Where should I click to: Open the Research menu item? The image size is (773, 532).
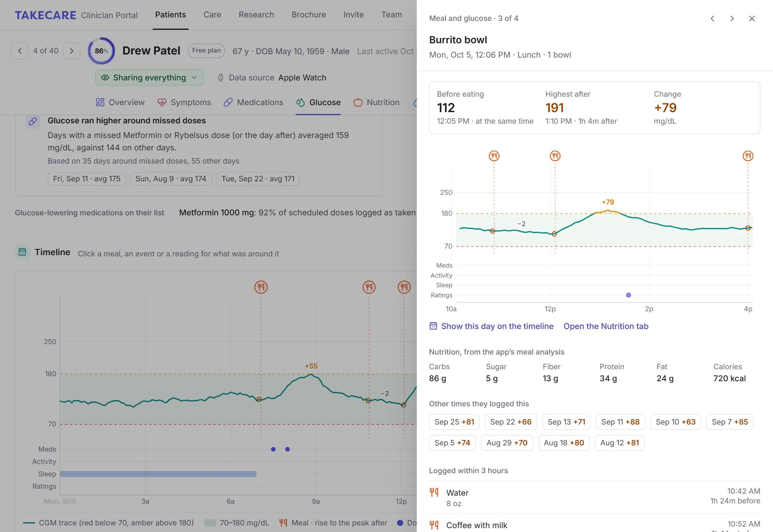[256, 15]
